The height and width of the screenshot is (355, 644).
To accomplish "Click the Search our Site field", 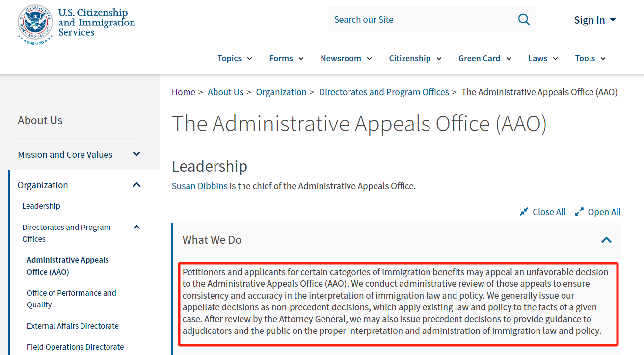I will point(422,20).
